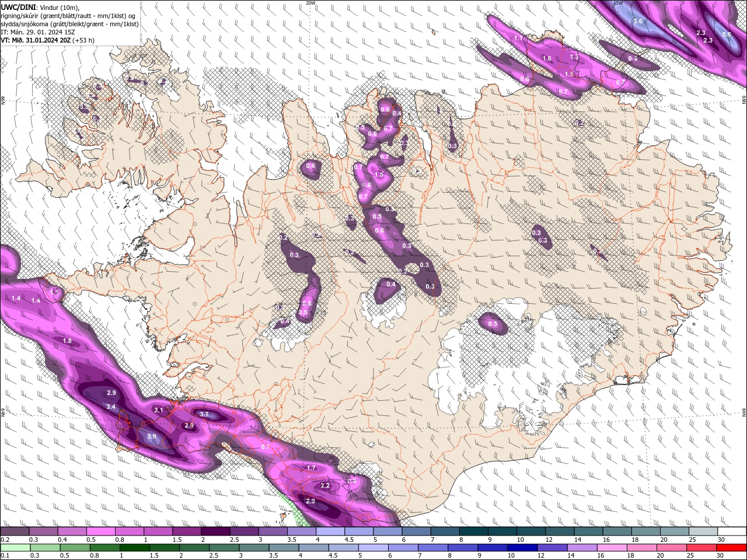The height and width of the screenshot is (560, 747).
Task: Click the '3.9' precipitation value on the map
Action: click(152, 436)
